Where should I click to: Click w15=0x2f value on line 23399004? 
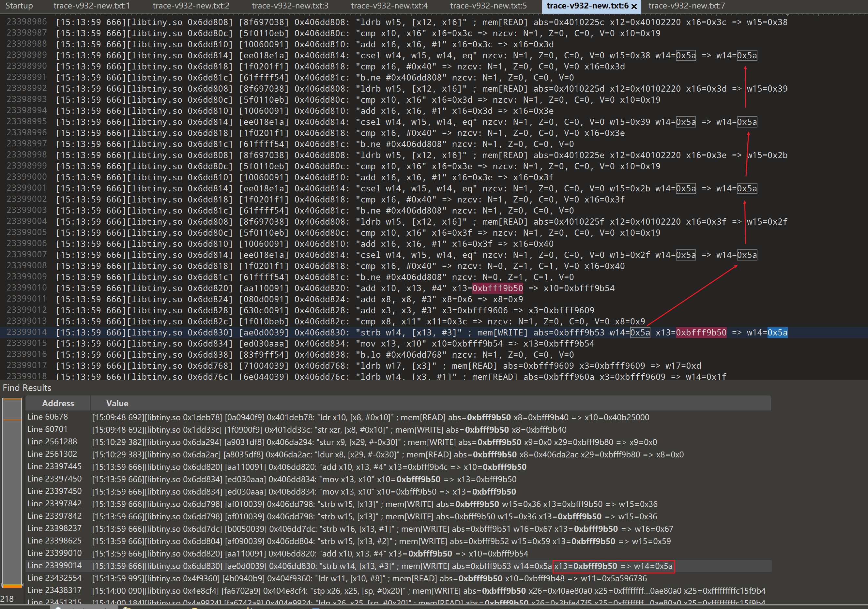pos(767,221)
